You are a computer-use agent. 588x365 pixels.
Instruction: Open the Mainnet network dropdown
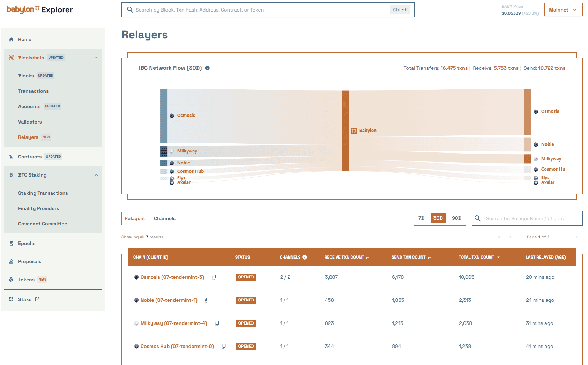click(563, 10)
